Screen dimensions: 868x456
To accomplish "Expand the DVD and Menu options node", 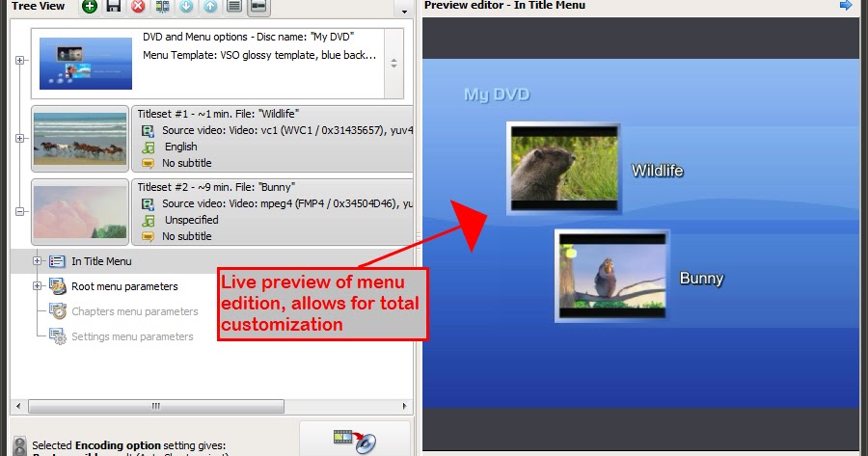I will point(20,61).
